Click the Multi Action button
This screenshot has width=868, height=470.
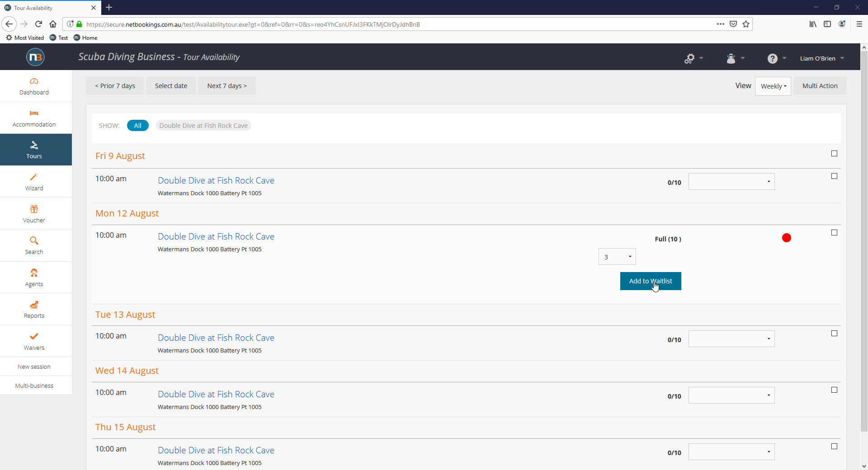[820, 86]
